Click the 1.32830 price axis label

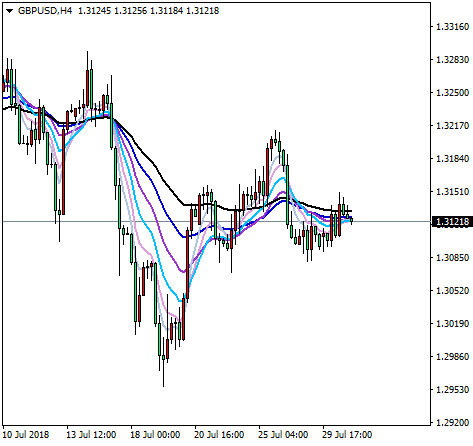tap(452, 60)
